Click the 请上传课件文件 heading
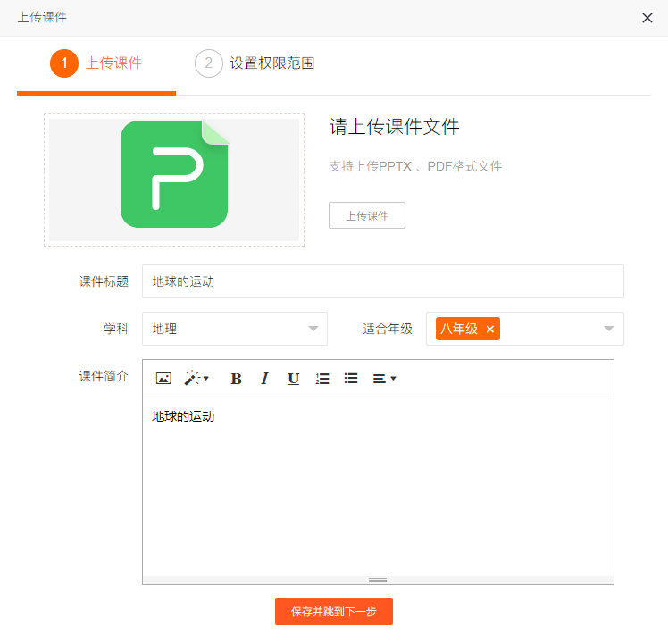Image resolution: width=668 pixels, height=644 pixels. [x=394, y=127]
